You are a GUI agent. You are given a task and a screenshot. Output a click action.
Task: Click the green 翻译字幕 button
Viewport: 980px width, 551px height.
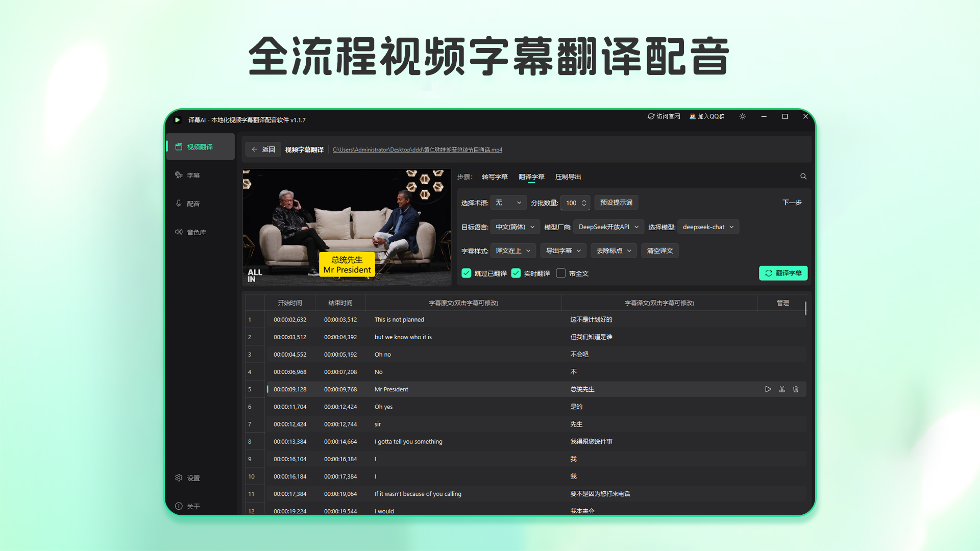tap(783, 273)
